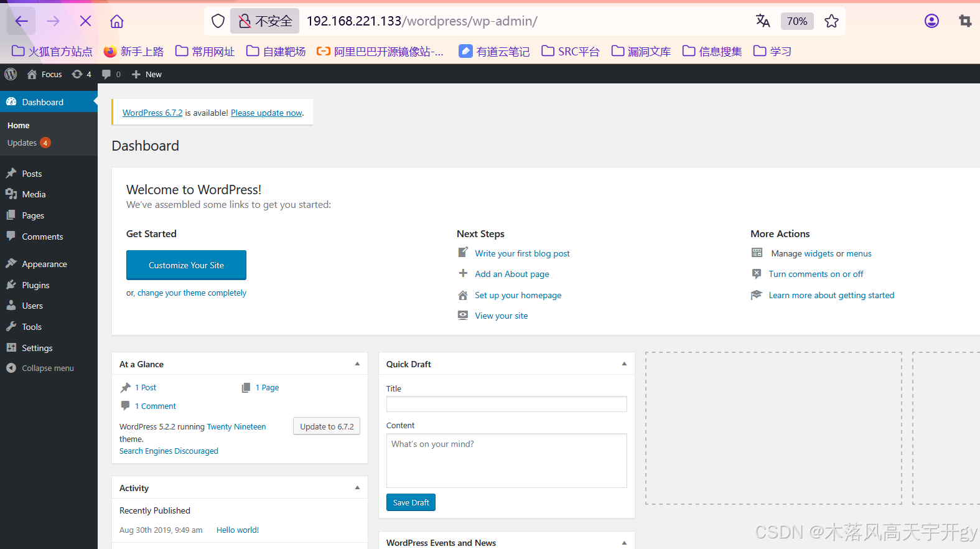Open the WordPress logo menu in admin bar
Viewport: 980px width, 549px height.
coord(11,74)
